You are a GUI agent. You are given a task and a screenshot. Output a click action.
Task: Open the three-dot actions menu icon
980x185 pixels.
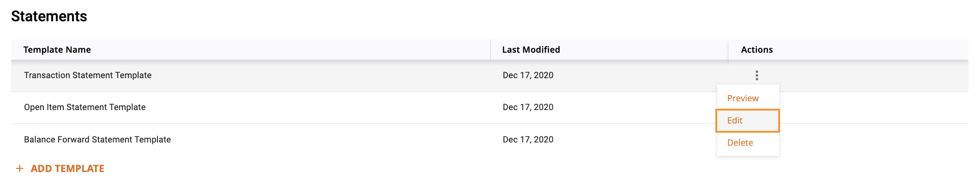click(x=756, y=75)
